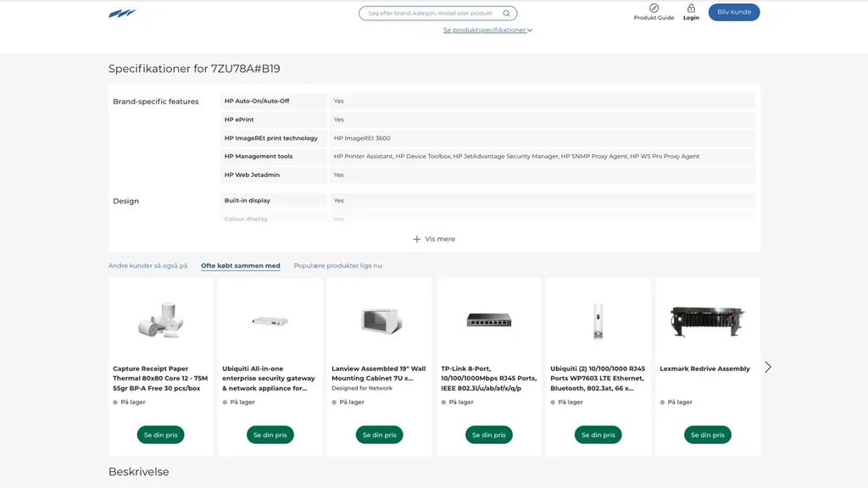Screen dimensions: 868x488
Task: Open Lanview wall cabinet product image
Action: (380, 321)
